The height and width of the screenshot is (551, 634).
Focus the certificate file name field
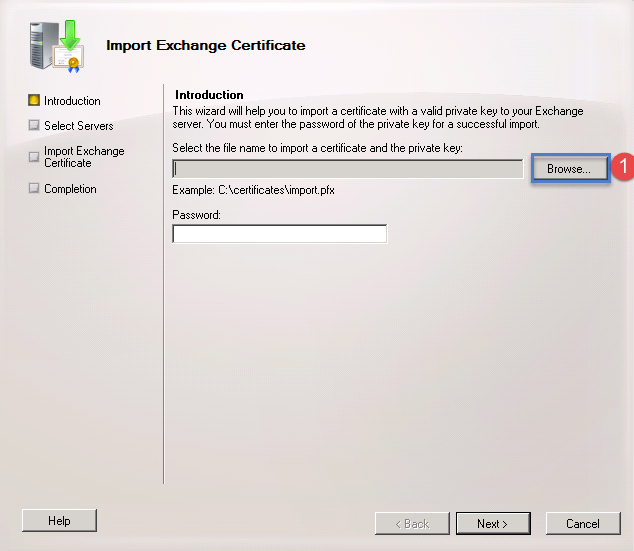[x=348, y=169]
